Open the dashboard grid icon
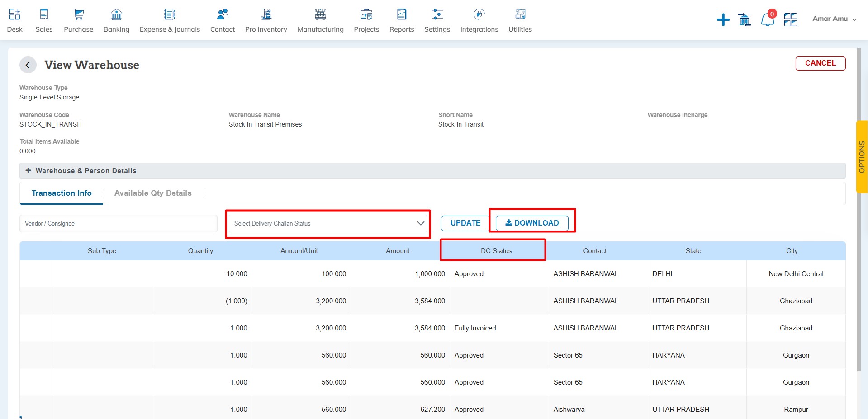This screenshot has height=419, width=868. (x=791, y=19)
